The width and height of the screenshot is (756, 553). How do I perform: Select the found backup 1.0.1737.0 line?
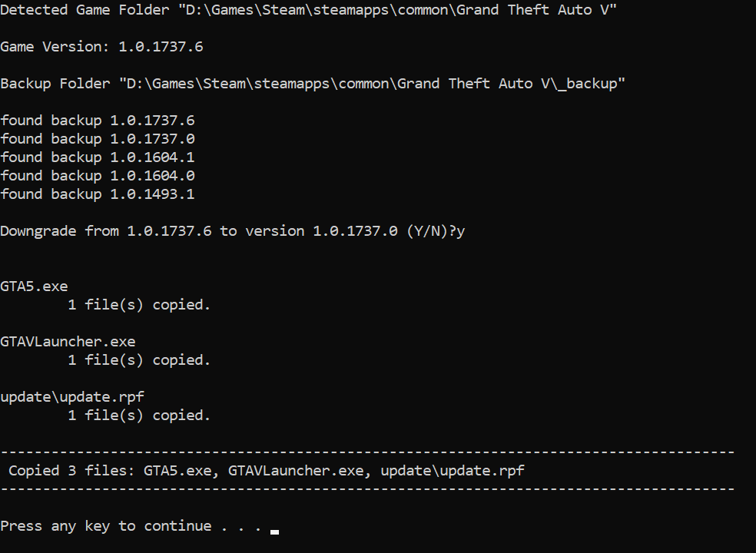98,139
